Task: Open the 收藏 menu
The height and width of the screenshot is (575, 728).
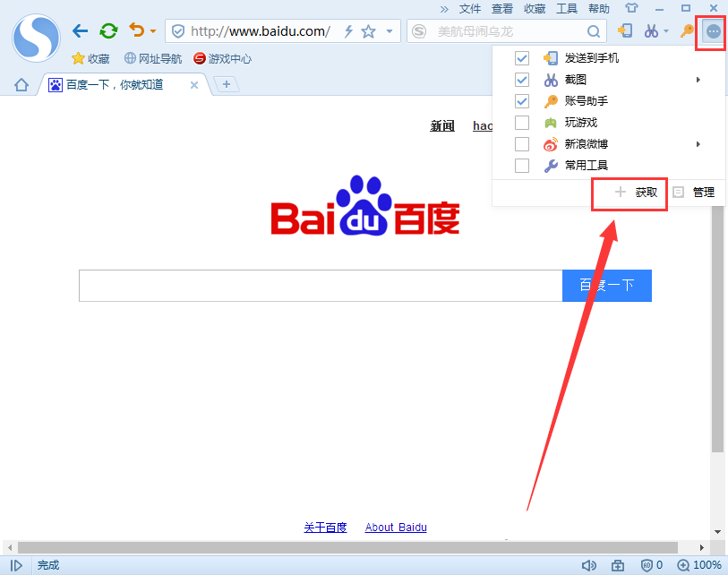Action: pos(535,9)
